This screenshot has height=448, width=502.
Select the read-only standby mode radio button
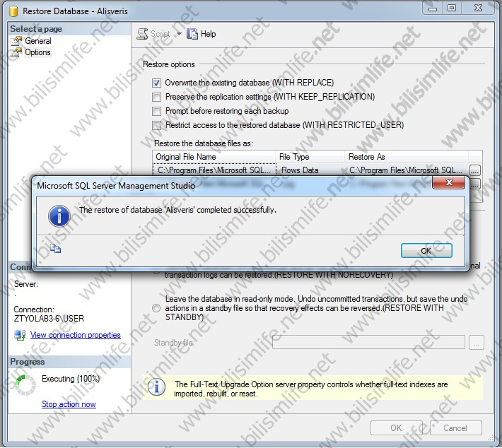point(156,308)
